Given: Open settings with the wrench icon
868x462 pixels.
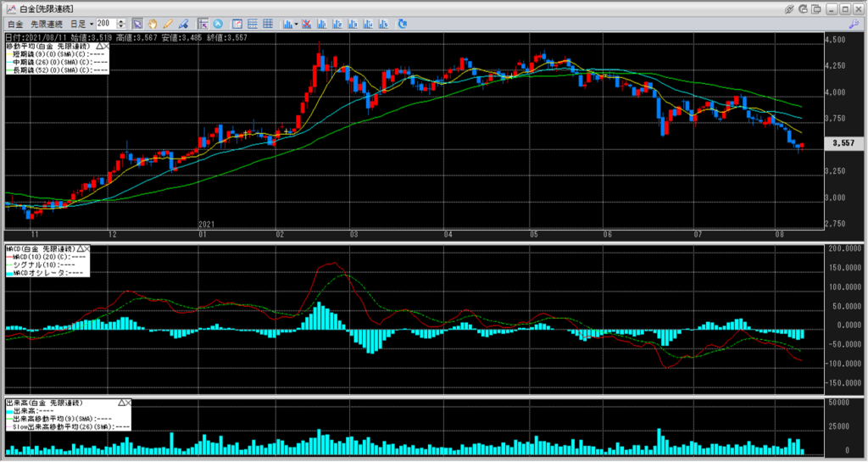Looking at the screenshot, I should 854,25.
